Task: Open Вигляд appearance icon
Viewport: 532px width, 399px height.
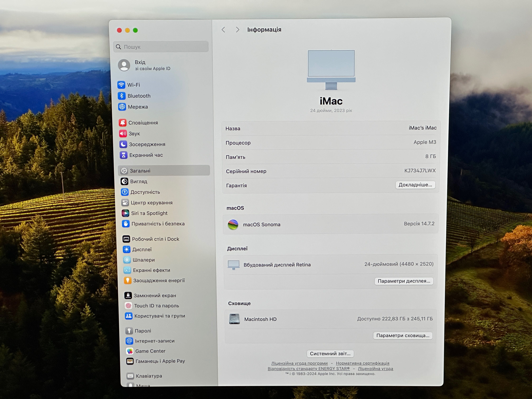Action: point(124,181)
